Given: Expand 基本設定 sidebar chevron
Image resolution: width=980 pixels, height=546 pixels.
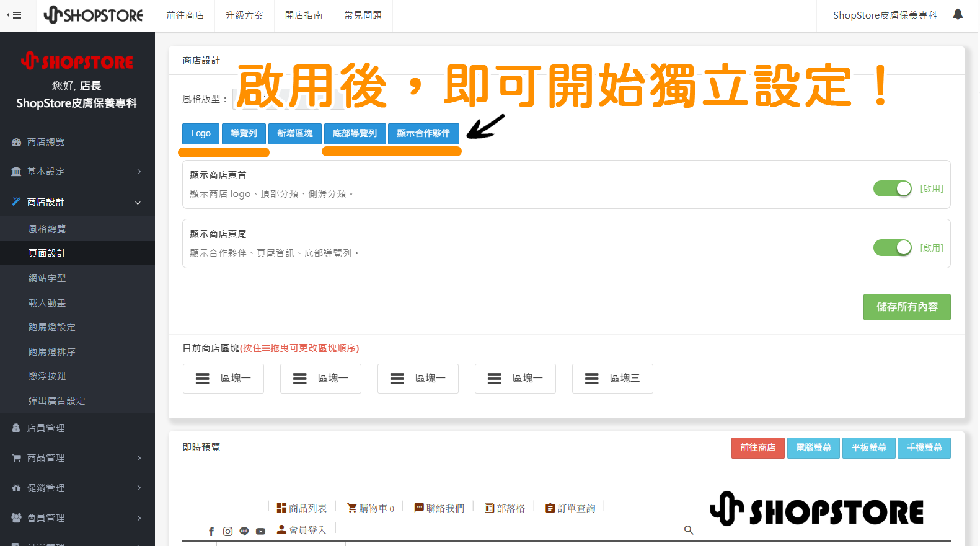Looking at the screenshot, I should 139,172.
